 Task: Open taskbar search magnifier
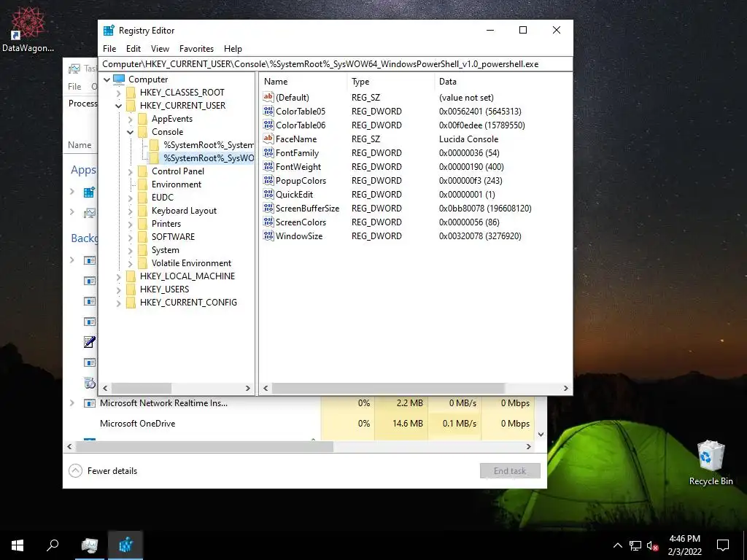53,545
